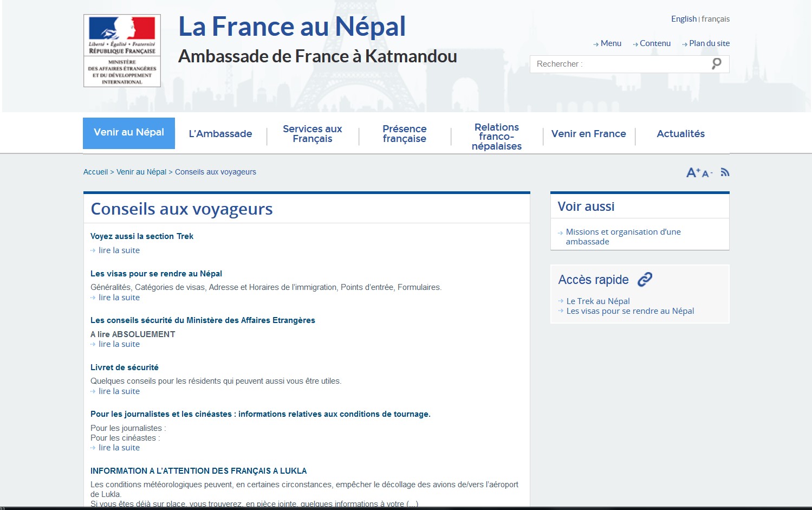Screen dimensions: 812x510
Task: Select Venir en France menu
Action: coord(589,134)
